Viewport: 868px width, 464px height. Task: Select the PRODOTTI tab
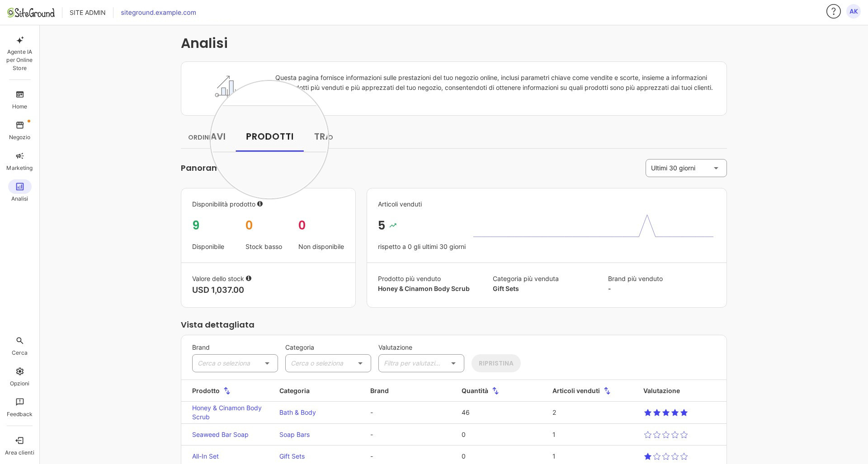point(269,136)
